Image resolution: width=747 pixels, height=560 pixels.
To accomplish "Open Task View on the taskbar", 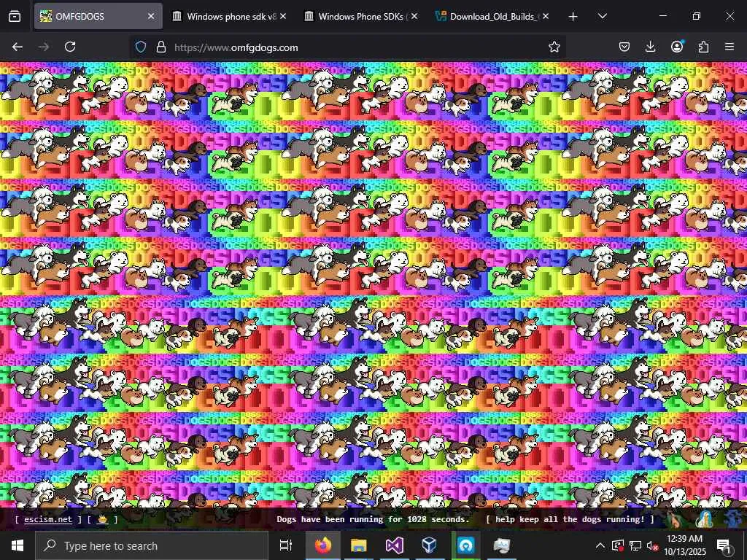I will point(286,545).
